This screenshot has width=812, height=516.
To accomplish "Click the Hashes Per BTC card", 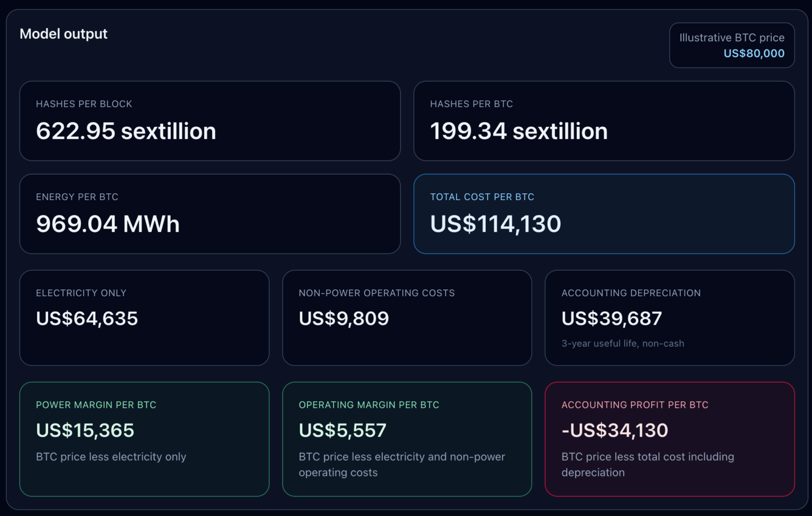I will click(x=604, y=120).
